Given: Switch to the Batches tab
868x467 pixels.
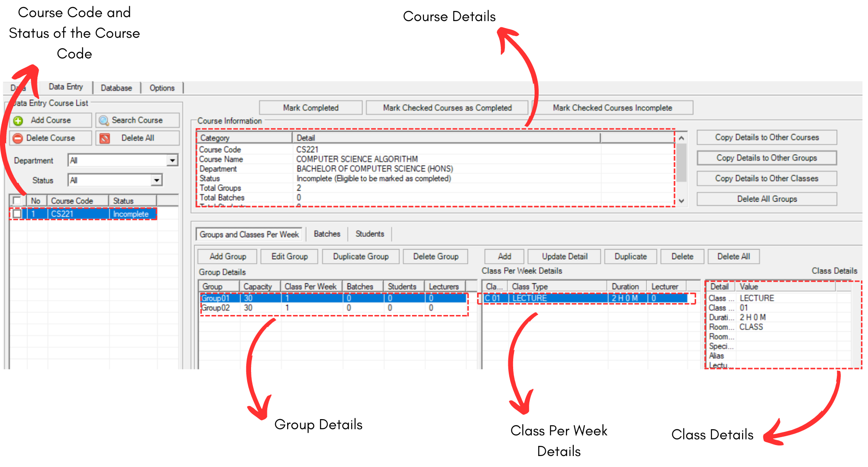Looking at the screenshot, I should pyautogui.click(x=327, y=234).
